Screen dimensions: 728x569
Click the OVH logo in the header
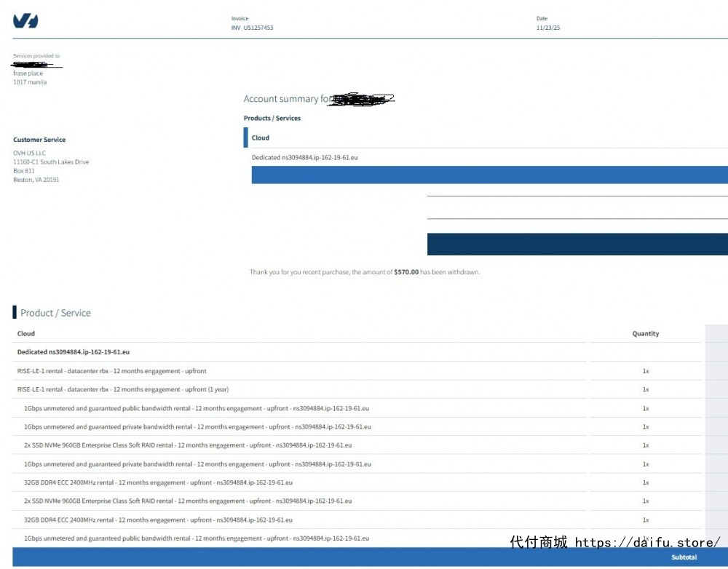[25, 21]
